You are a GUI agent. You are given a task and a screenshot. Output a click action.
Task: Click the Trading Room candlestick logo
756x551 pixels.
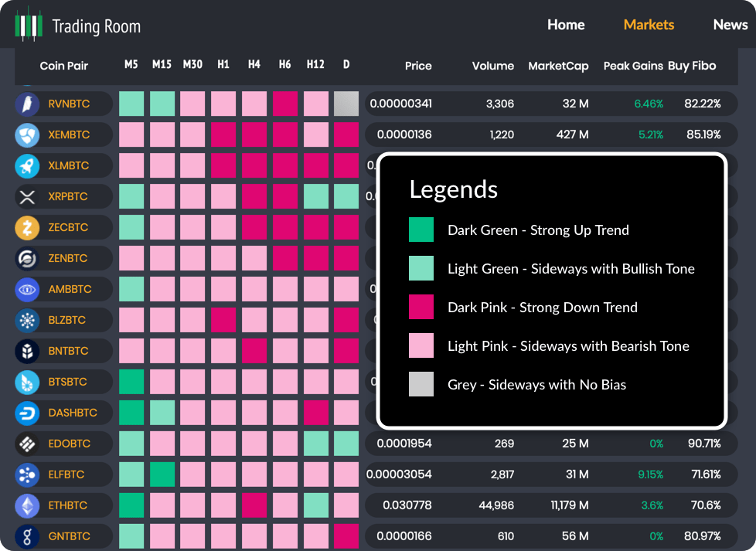29,24
